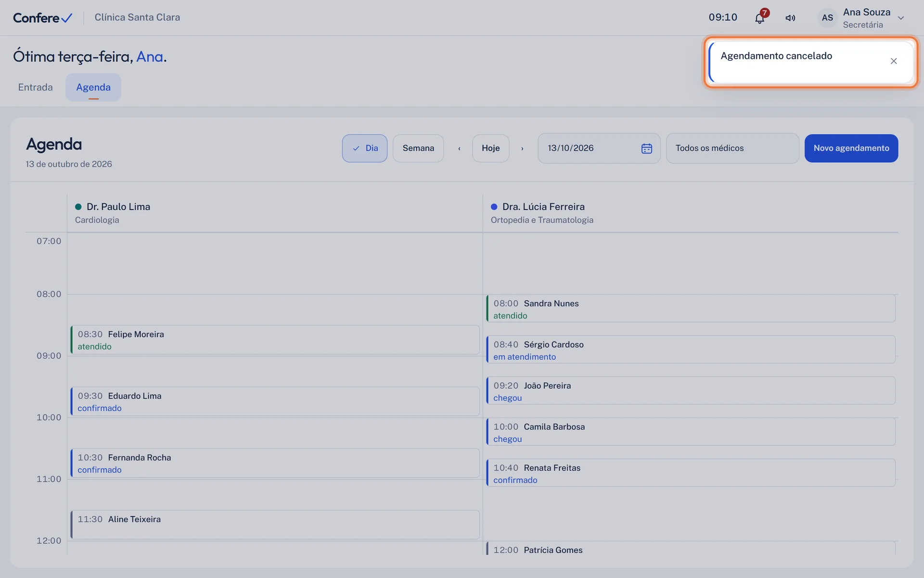Image resolution: width=924 pixels, height=578 pixels.
Task: Open João Pereira 09:20 appointment
Action: pyautogui.click(x=691, y=391)
